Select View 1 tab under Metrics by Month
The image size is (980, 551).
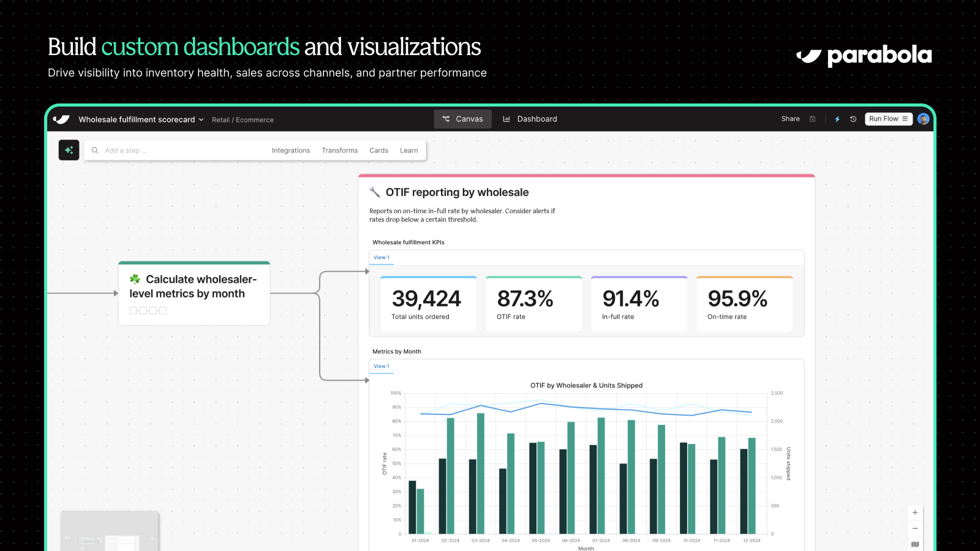pos(382,367)
